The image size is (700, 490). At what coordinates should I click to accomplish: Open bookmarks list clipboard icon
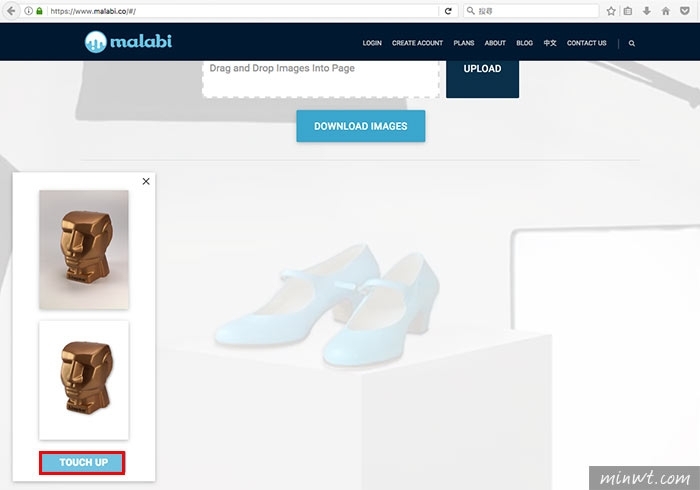pyautogui.click(x=628, y=11)
